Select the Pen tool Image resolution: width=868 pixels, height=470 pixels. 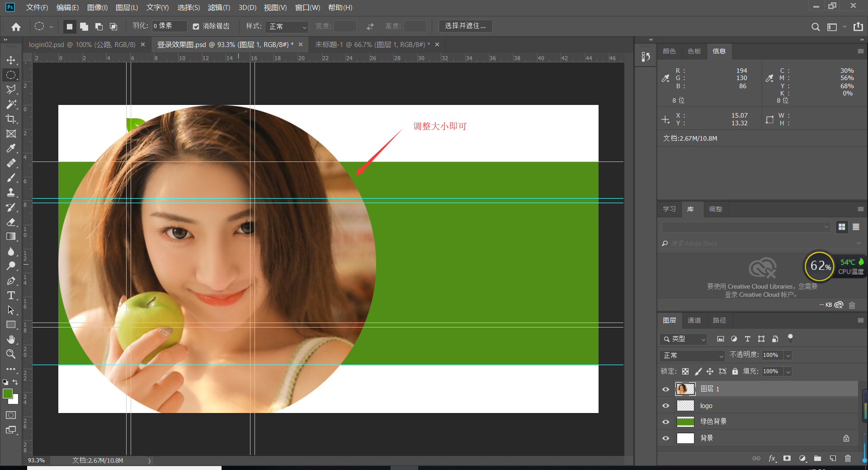(11, 281)
